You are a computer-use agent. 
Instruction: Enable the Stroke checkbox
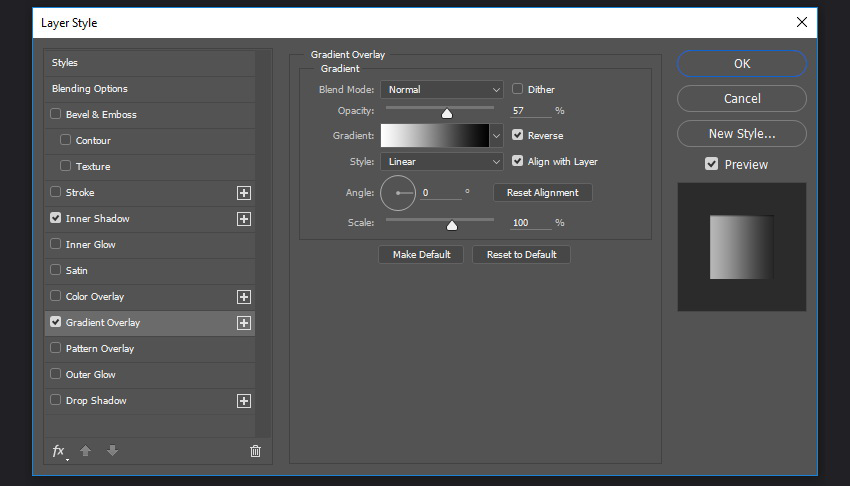coord(55,192)
